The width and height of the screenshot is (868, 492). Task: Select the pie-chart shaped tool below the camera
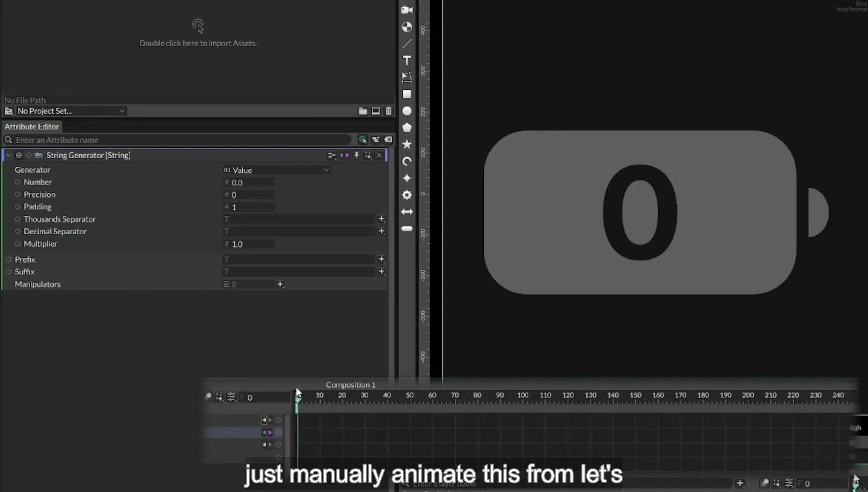[407, 27]
